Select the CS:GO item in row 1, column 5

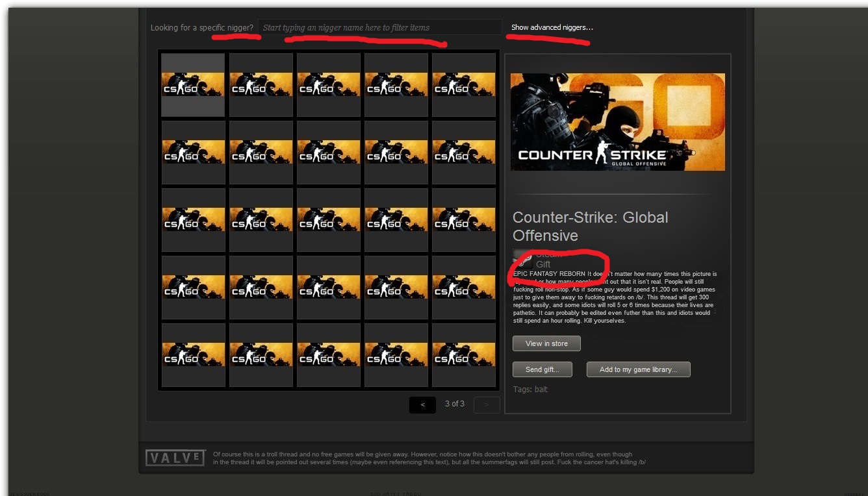pyautogui.click(x=463, y=85)
